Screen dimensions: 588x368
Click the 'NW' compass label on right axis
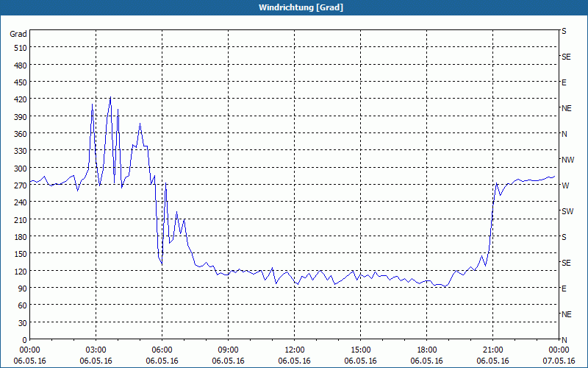click(x=567, y=160)
